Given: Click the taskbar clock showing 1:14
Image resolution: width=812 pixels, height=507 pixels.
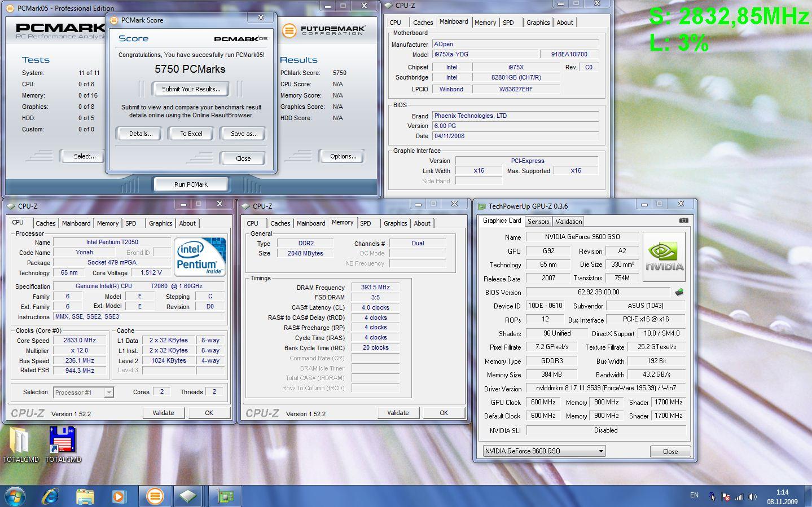Looking at the screenshot, I should (782, 492).
